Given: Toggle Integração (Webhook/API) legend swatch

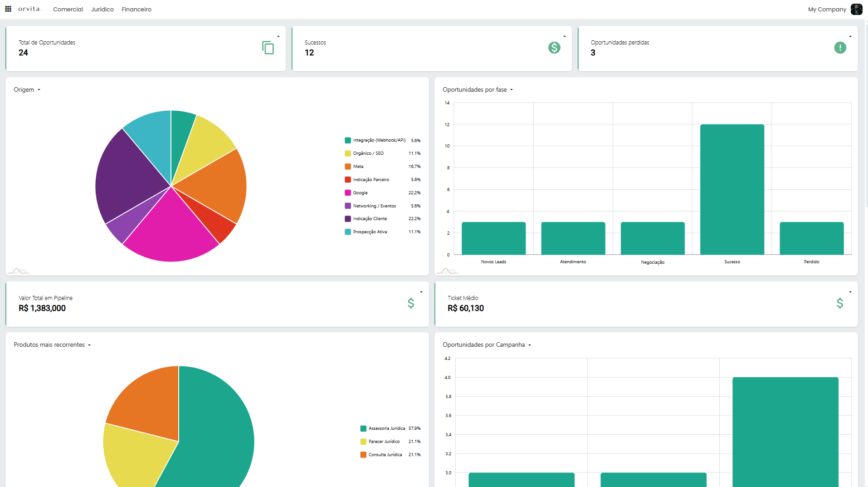Looking at the screenshot, I should pyautogui.click(x=348, y=141).
